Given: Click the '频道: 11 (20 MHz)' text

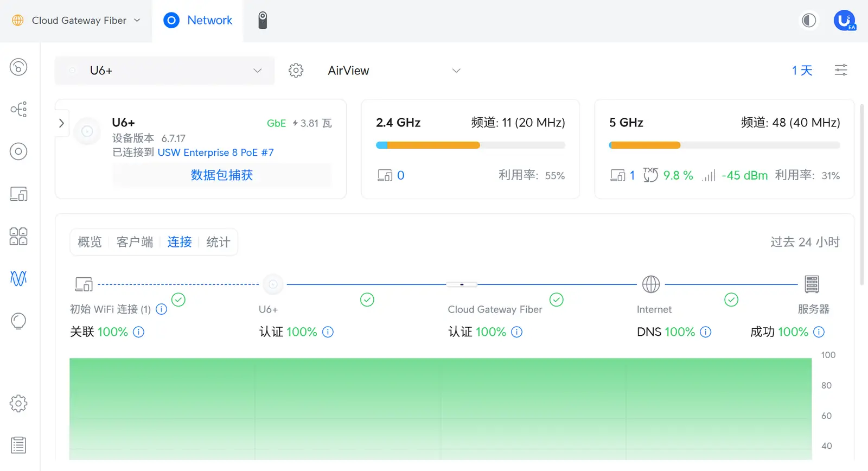Looking at the screenshot, I should tap(518, 123).
